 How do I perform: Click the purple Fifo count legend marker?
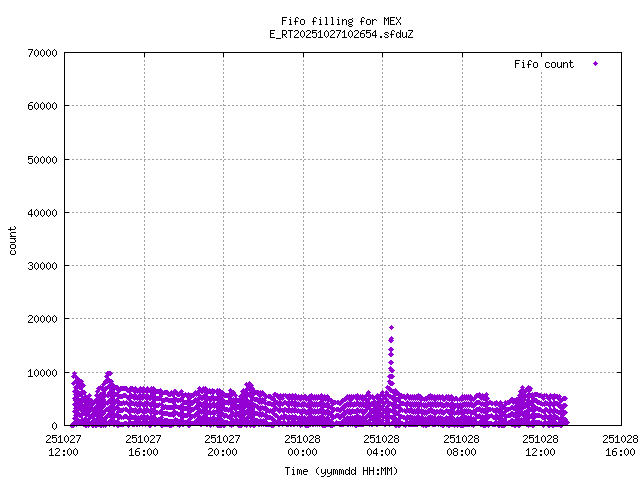click(595, 64)
